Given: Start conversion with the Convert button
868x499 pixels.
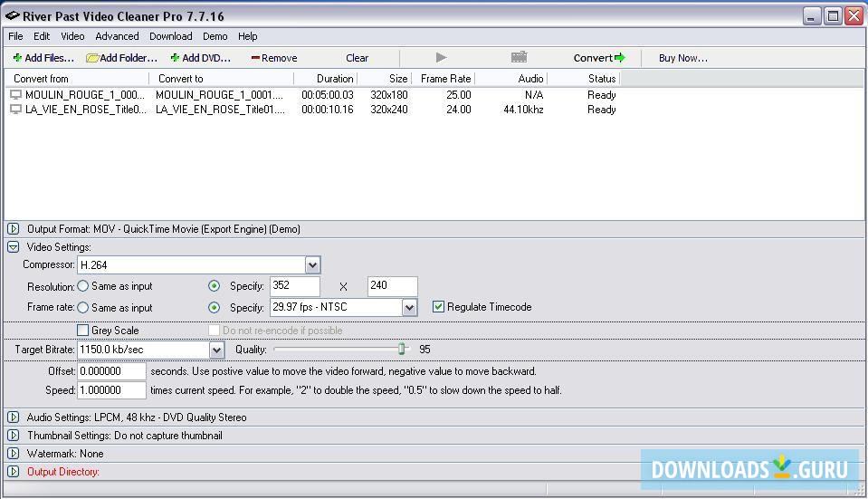Looking at the screenshot, I should pos(599,58).
